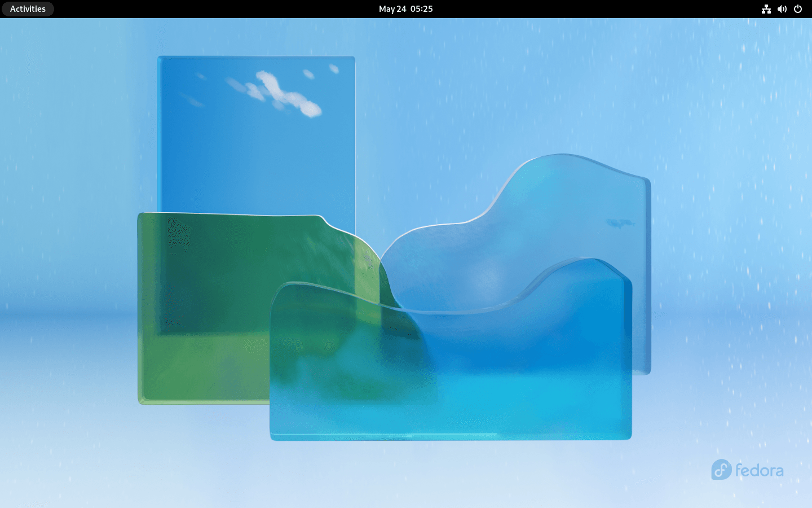Open the Activities overview
The height and width of the screenshot is (508, 812).
[28, 9]
